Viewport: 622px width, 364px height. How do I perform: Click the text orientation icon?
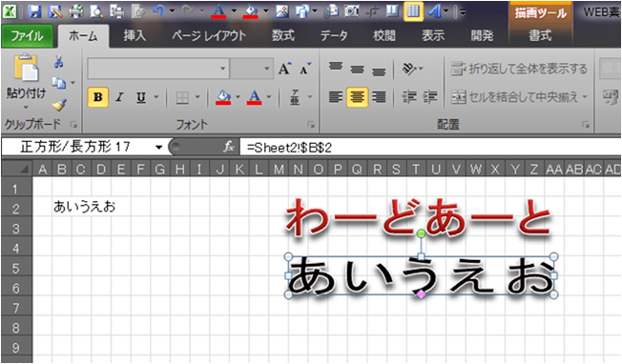[409, 69]
